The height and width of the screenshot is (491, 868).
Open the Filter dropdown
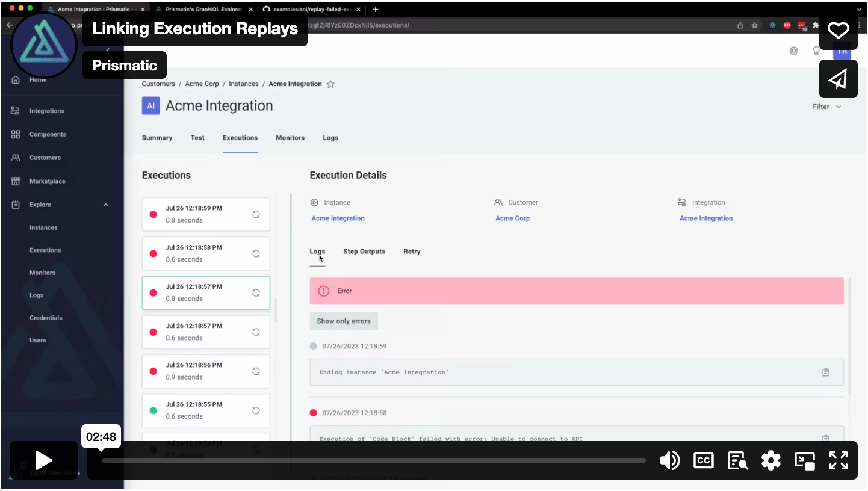pyautogui.click(x=826, y=107)
